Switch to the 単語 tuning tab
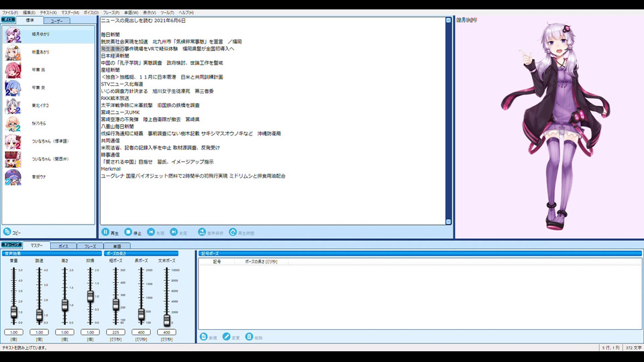 click(x=117, y=246)
